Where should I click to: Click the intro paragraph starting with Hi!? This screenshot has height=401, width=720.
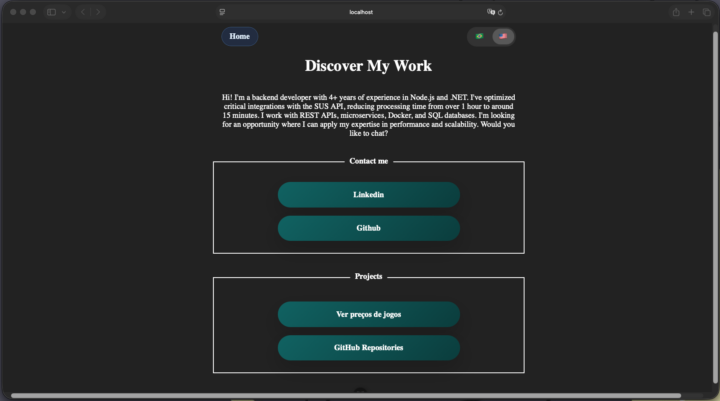pos(368,115)
